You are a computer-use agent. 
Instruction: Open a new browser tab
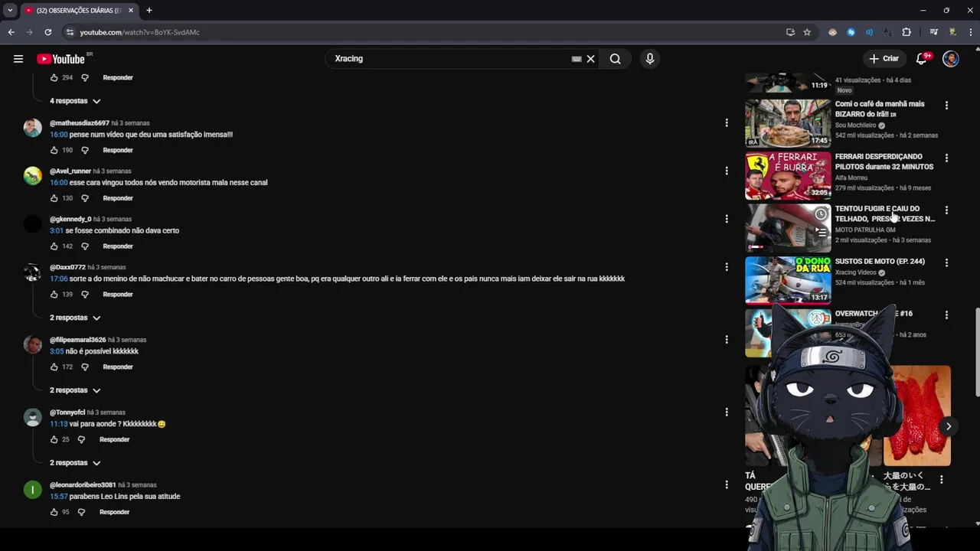coord(149,11)
